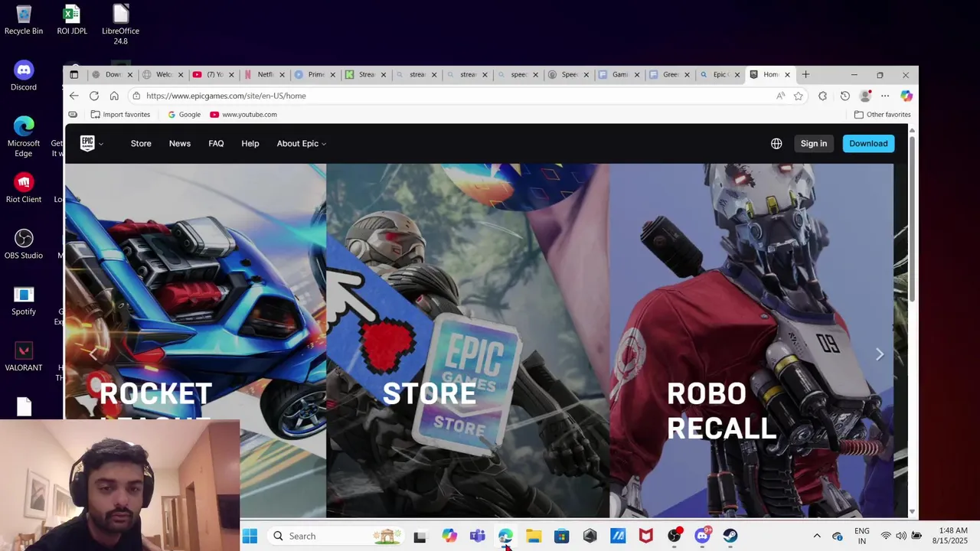The image size is (980, 551).
Task: Expand the About Epic dropdown
Action: click(302, 143)
